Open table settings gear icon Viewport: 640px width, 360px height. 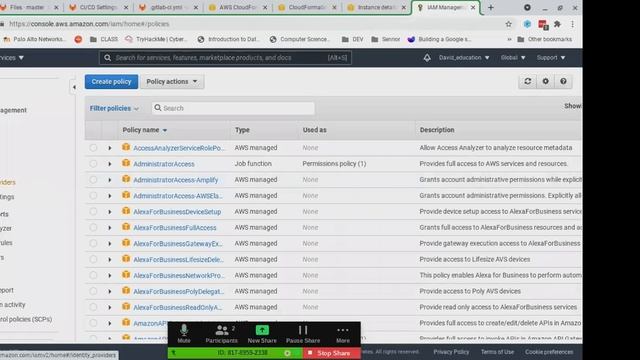pos(545,81)
